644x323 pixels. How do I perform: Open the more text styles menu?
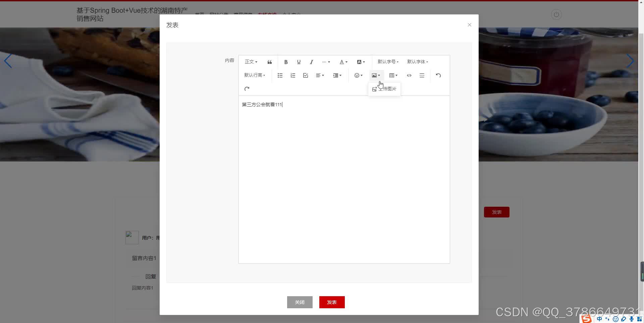[326, 62]
